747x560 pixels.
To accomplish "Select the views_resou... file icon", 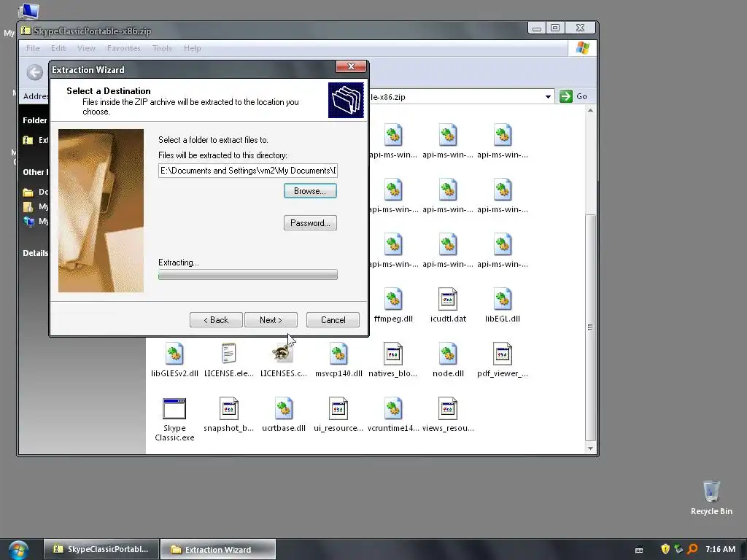I will [448, 408].
